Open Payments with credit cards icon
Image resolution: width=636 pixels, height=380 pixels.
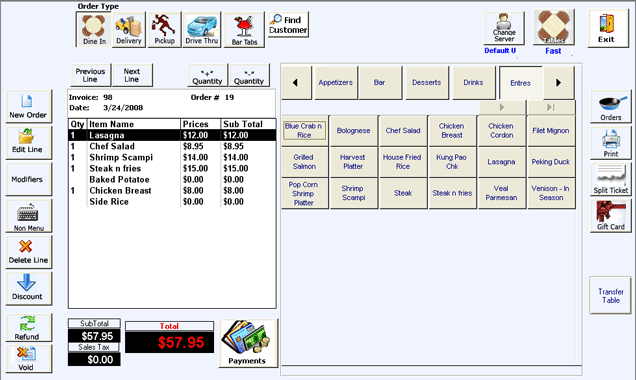(x=248, y=343)
